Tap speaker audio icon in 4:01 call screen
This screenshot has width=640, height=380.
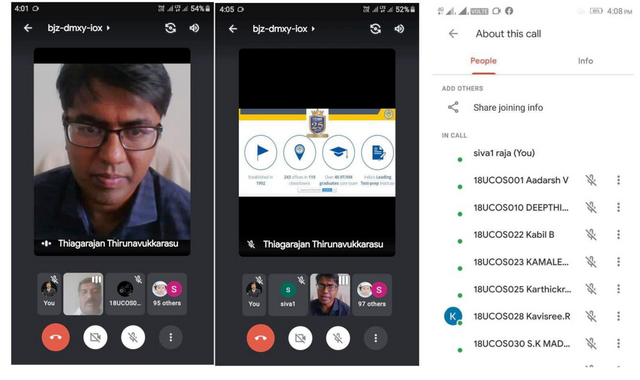pyautogui.click(x=194, y=28)
